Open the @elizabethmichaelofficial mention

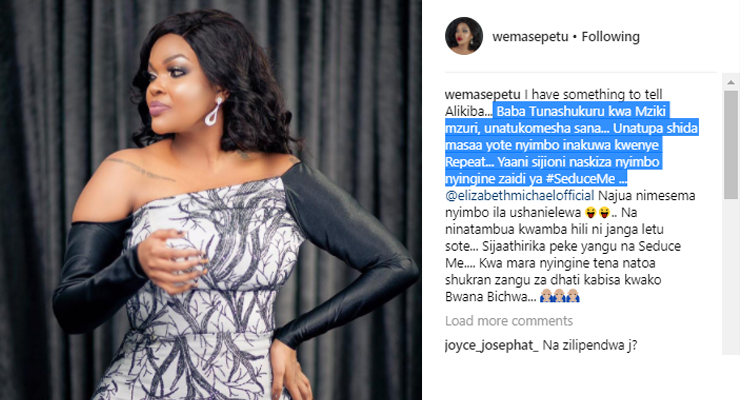[x=520, y=195]
